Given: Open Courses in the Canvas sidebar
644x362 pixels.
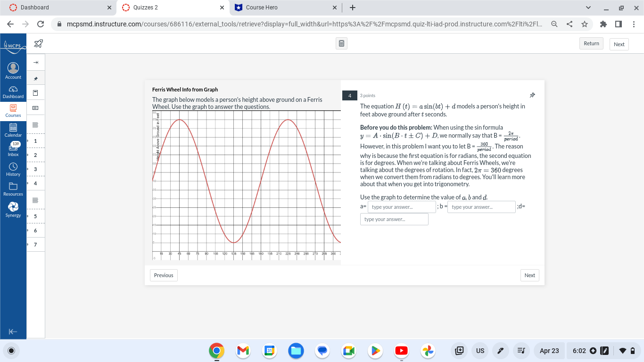Looking at the screenshot, I should (x=13, y=111).
